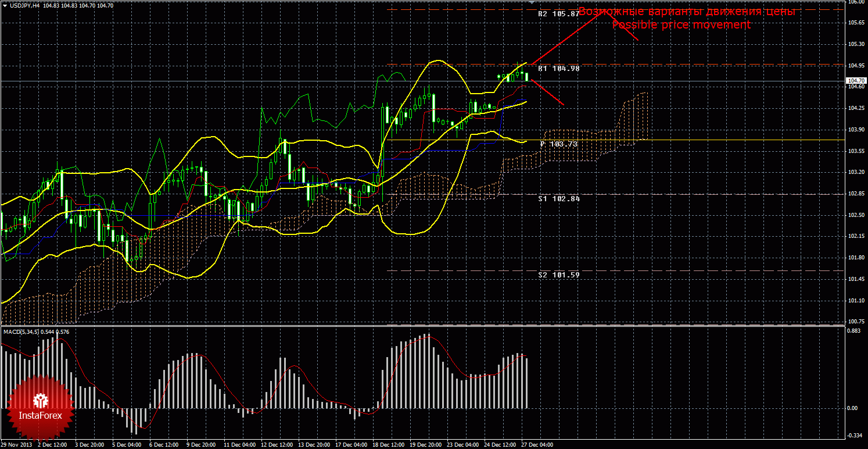Viewport: 868px width, 449px height.
Task: Click the P 103.73 pivot label
Action: pos(558,144)
